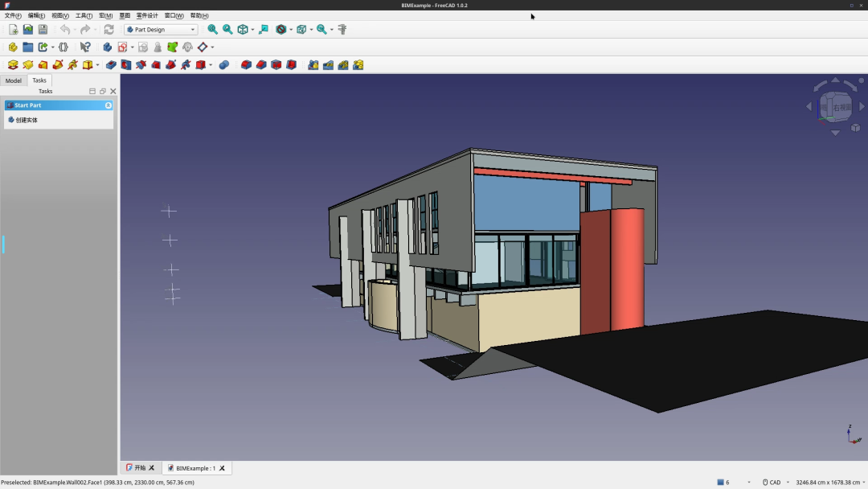Activate the What's This help cursor
The width and height of the screenshot is (868, 489).
84,47
